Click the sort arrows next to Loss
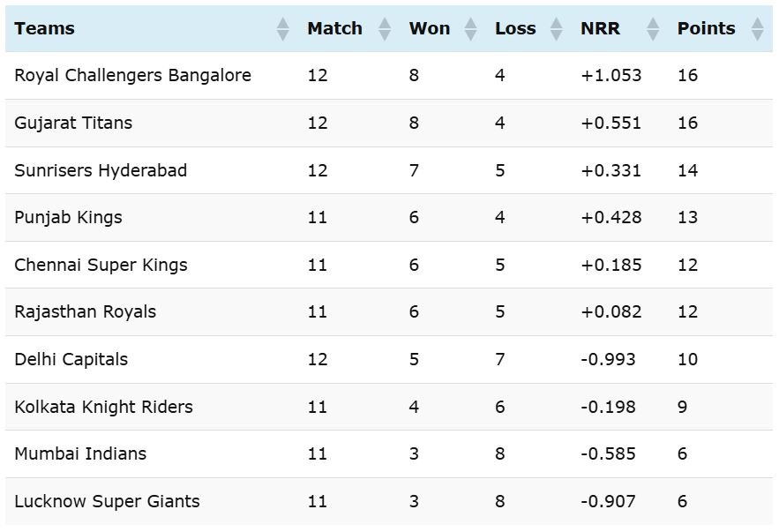The image size is (779, 532). [557, 29]
